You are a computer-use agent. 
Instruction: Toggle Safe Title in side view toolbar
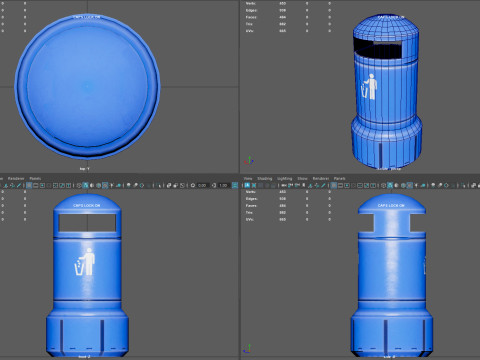pos(373,185)
